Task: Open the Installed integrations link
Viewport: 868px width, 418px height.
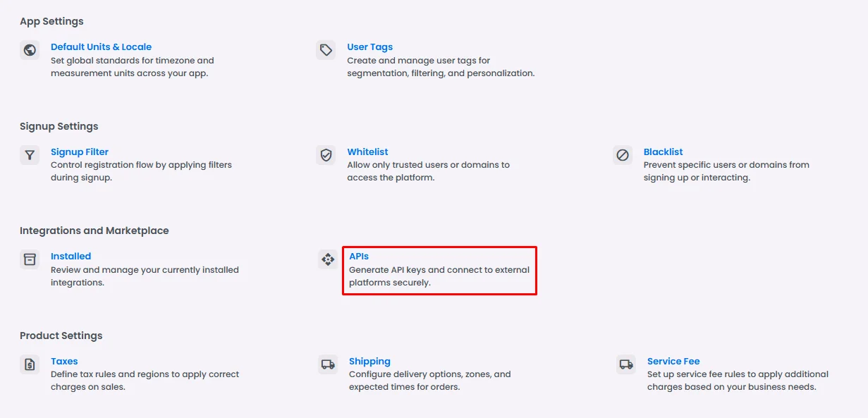Action: click(71, 257)
